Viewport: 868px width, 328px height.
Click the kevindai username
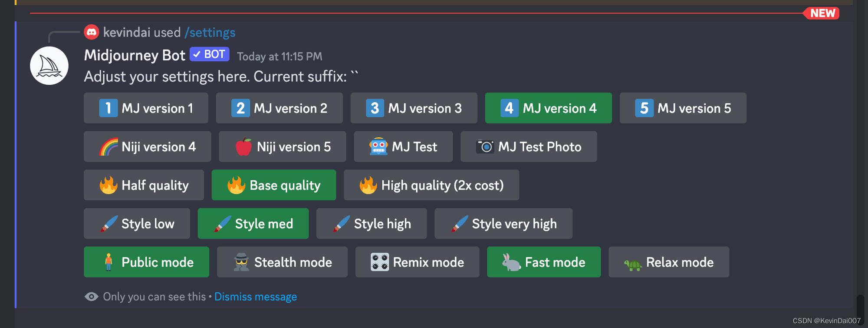click(x=127, y=32)
